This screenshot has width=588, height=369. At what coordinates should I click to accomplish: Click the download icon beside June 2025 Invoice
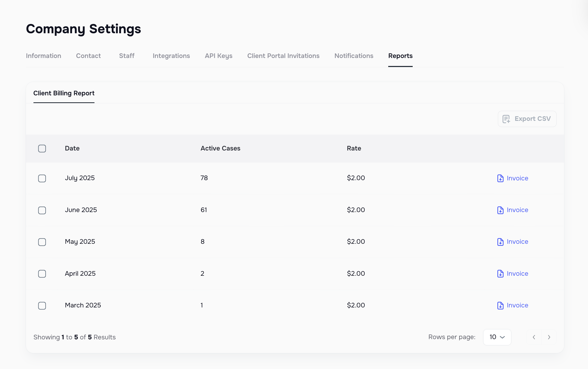[500, 210]
